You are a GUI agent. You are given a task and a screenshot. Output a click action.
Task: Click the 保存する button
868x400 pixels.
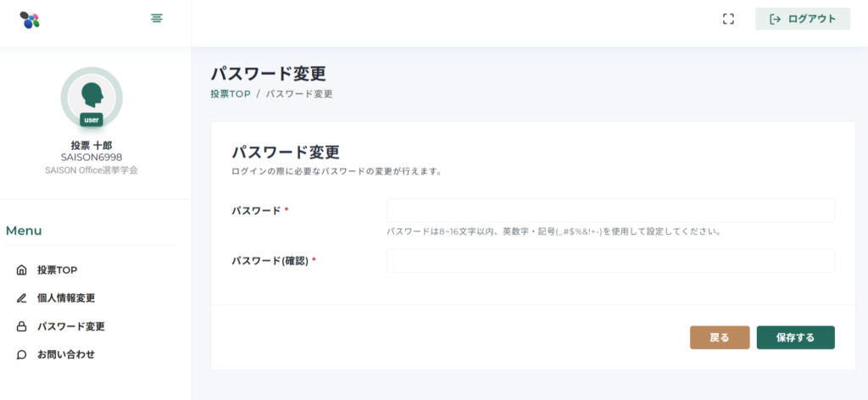[795, 337]
